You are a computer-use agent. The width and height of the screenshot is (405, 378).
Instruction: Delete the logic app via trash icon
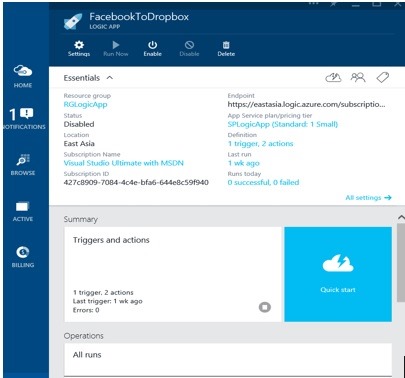(226, 49)
